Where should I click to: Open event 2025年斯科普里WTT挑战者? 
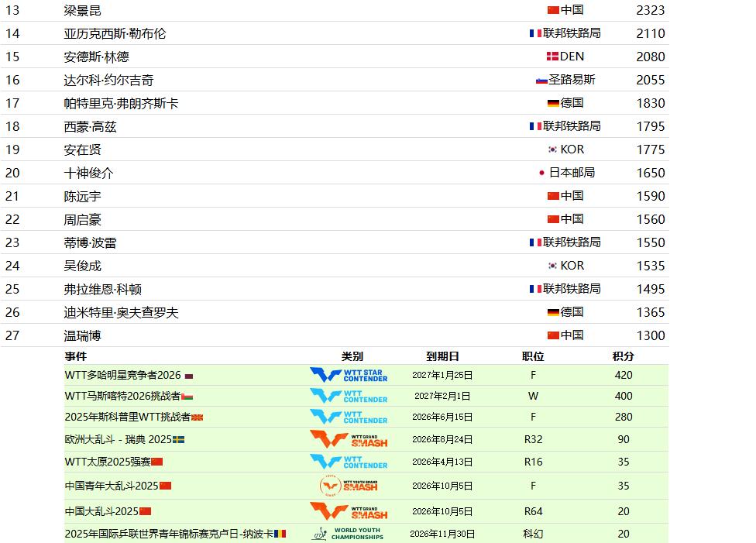[x=128, y=417]
